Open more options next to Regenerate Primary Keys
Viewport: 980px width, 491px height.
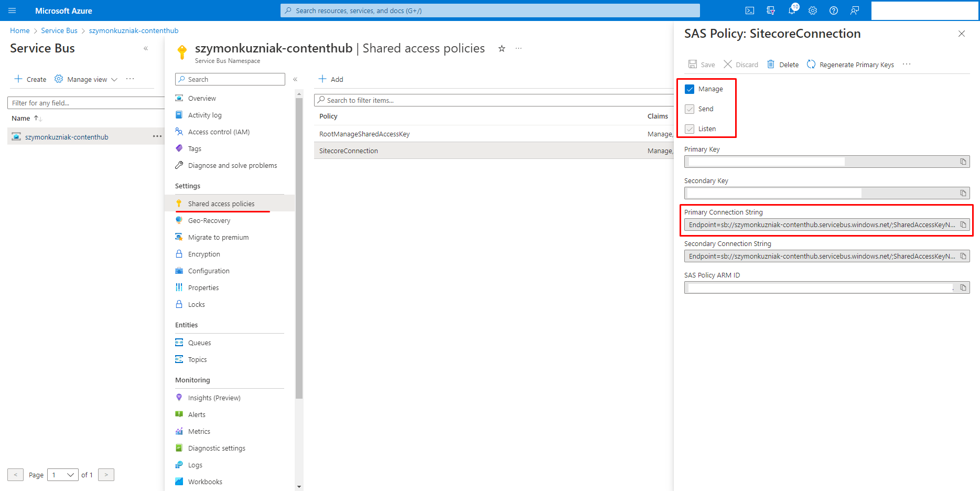pyautogui.click(x=907, y=64)
